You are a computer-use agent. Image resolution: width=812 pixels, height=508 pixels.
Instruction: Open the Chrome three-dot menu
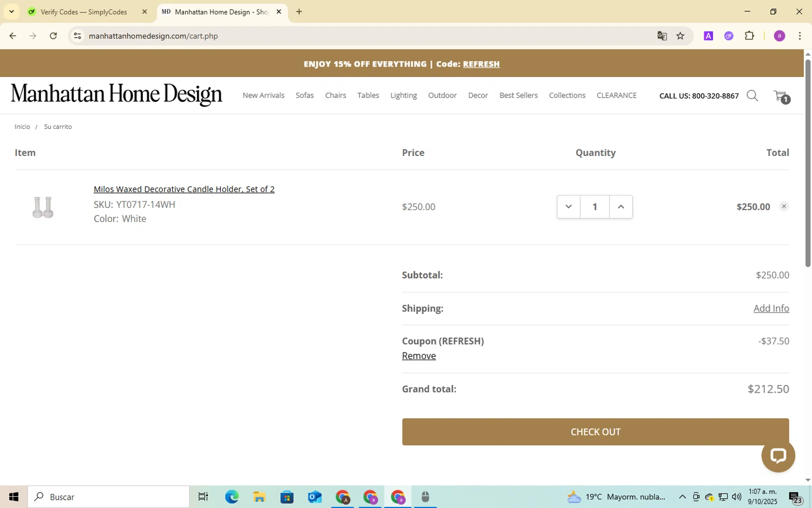pyautogui.click(x=800, y=36)
